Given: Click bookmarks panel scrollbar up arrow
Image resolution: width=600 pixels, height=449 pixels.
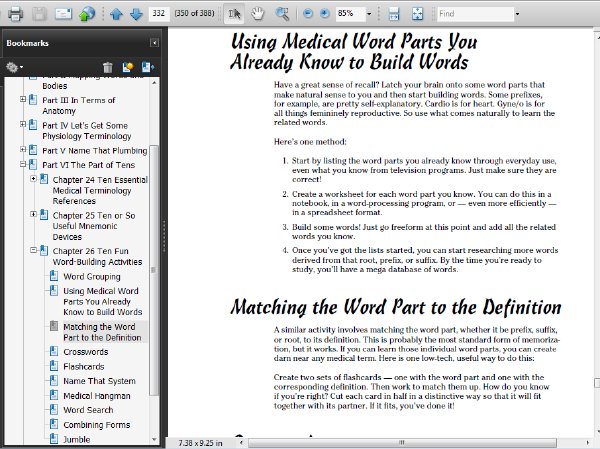Looking at the screenshot, I should (154, 82).
